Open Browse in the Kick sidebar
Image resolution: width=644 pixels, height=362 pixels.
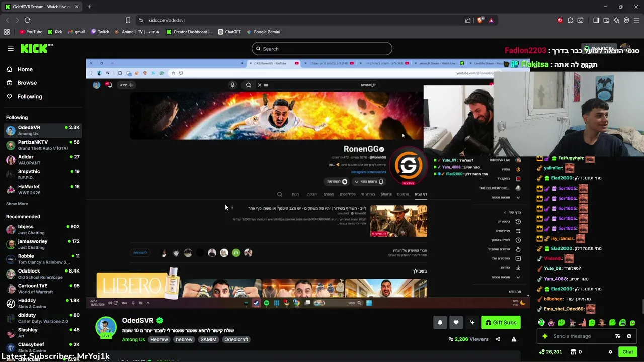tap(22, 83)
